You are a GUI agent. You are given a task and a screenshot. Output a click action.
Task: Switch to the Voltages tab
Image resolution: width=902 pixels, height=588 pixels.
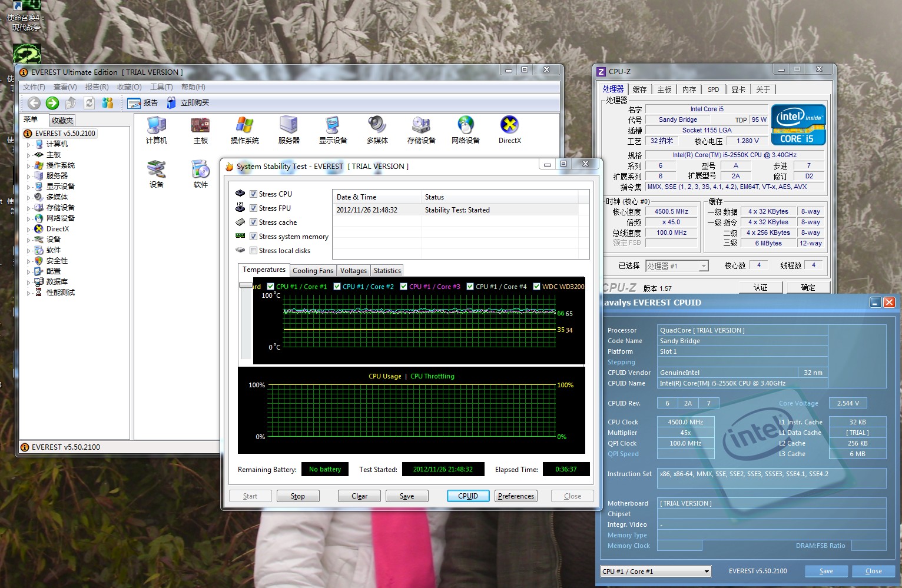(353, 271)
